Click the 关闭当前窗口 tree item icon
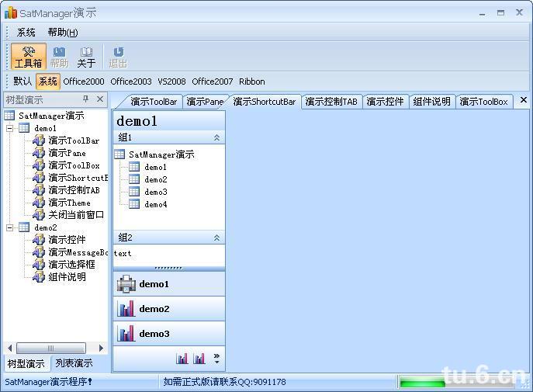 (39, 215)
